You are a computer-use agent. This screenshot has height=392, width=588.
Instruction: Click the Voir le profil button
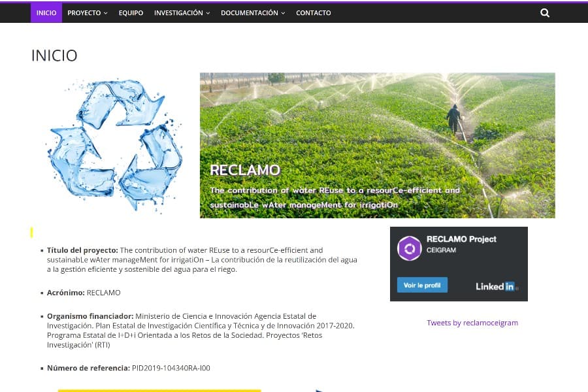422,285
